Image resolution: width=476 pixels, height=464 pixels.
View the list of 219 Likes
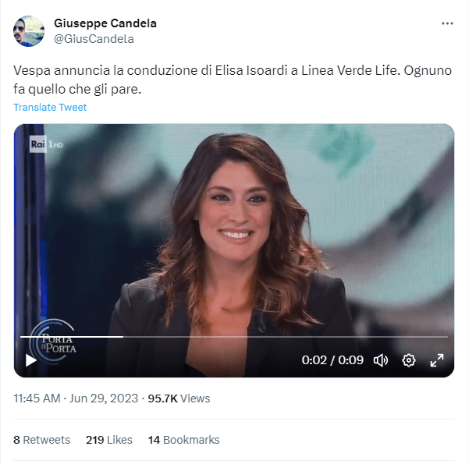coord(109,440)
